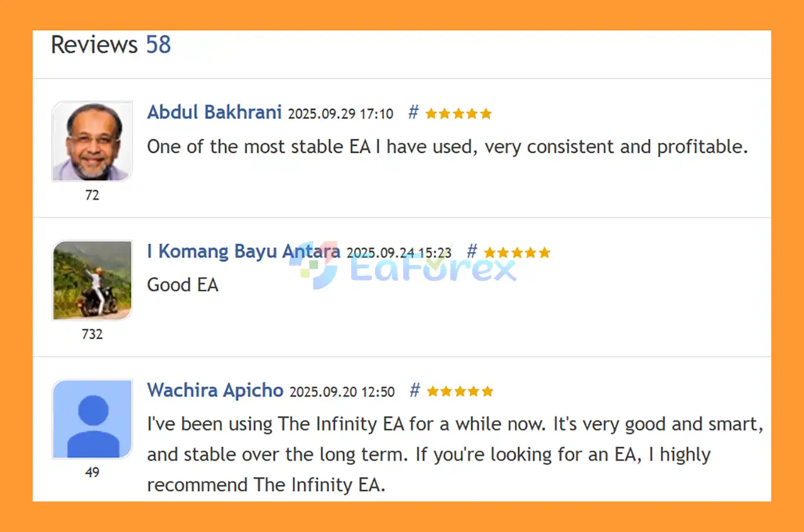Click the EaForex watermark logo
The height and width of the screenshot is (532, 804).
click(x=402, y=267)
